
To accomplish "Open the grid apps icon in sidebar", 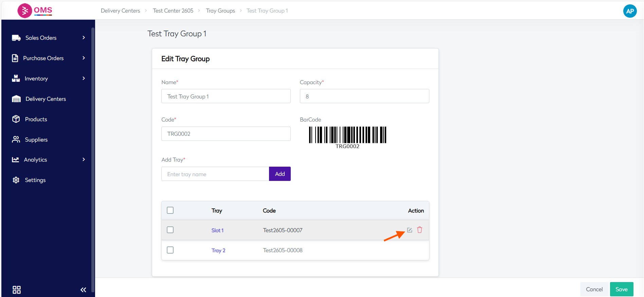I will click(x=17, y=290).
